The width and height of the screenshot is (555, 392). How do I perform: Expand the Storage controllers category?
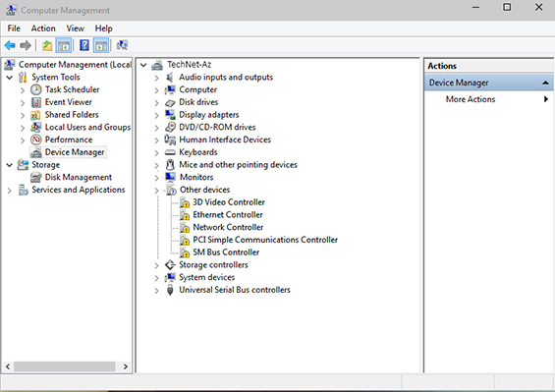157,265
